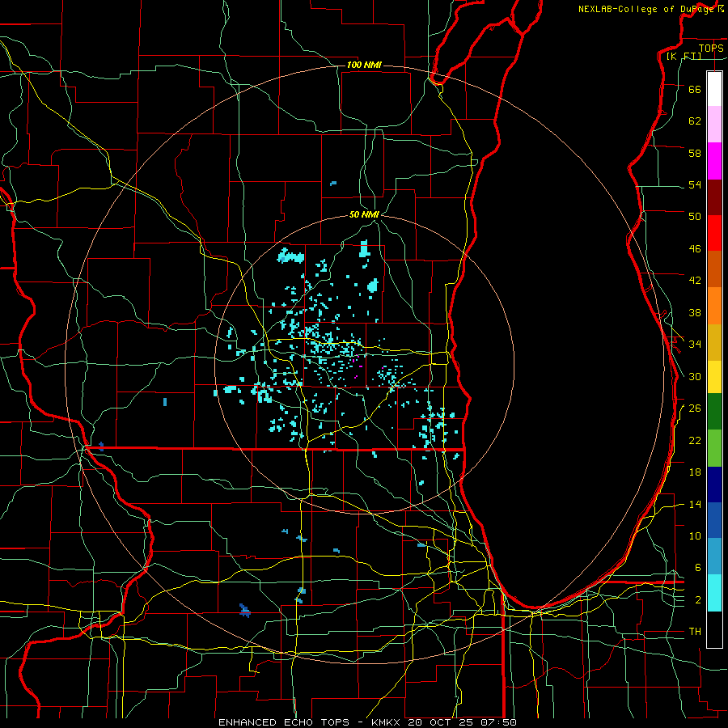
Task: Click the KMKX station identifier
Action: pyautogui.click(x=387, y=722)
